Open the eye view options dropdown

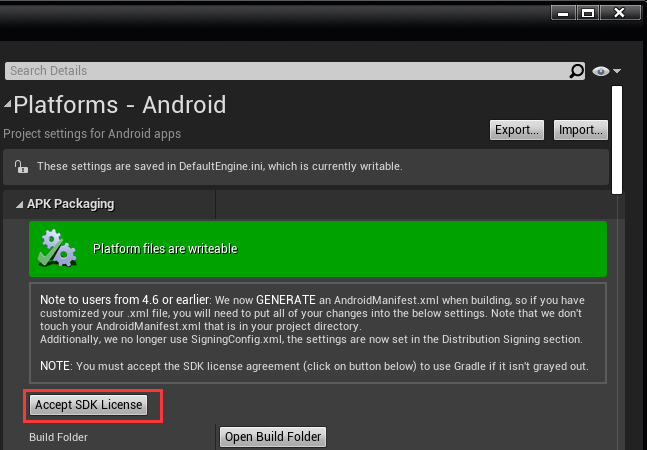click(x=606, y=71)
